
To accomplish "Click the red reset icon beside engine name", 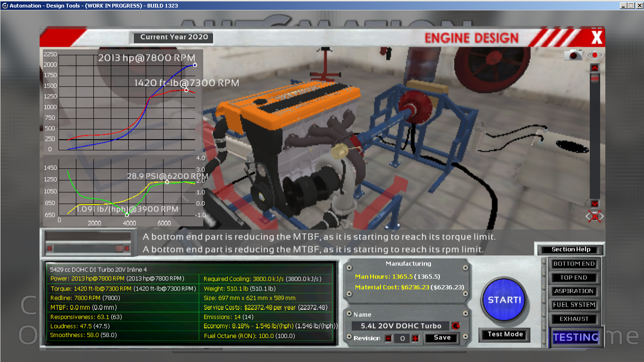I will 455,326.
